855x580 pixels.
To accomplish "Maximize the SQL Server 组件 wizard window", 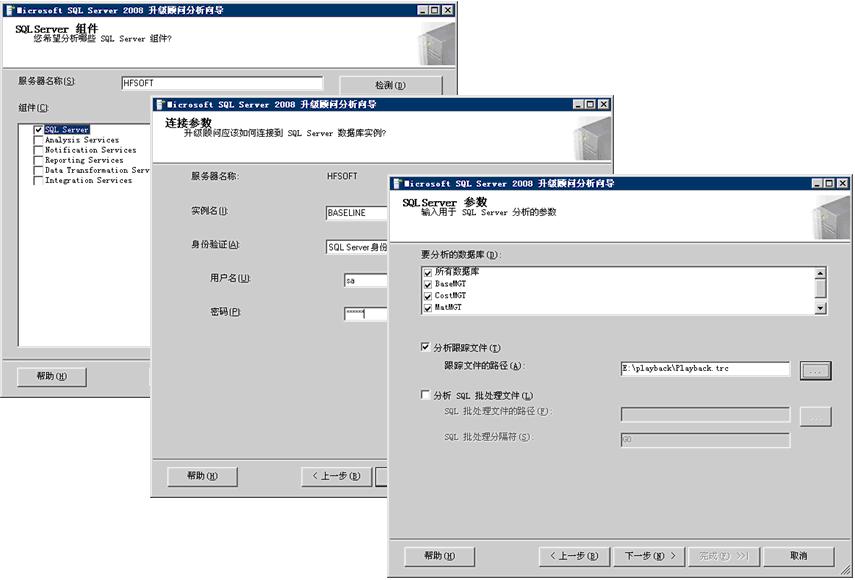I will coord(435,10).
